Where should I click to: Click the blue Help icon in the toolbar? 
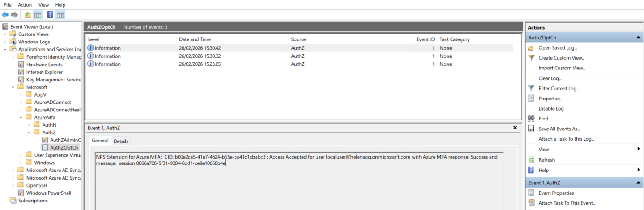50,15
